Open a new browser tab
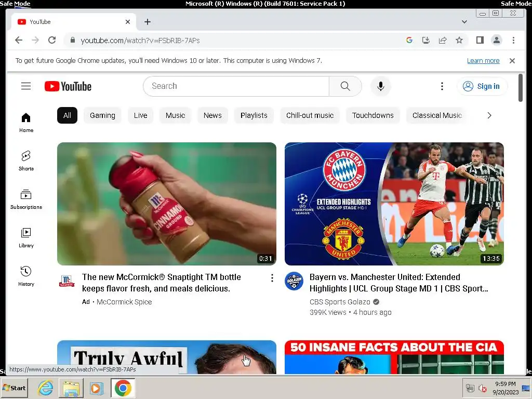This screenshot has height=399, width=532. (x=147, y=22)
